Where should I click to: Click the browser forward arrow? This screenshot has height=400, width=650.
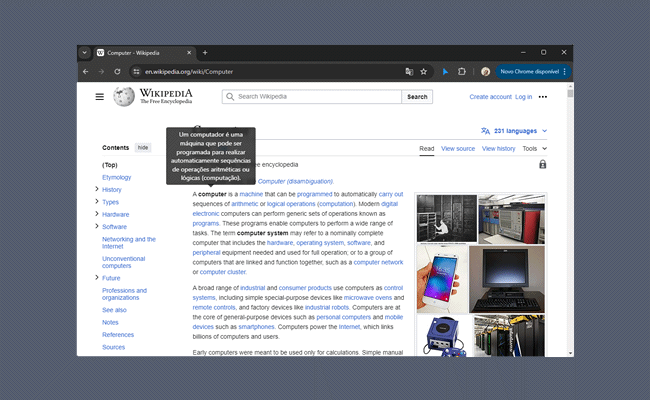pos(101,72)
